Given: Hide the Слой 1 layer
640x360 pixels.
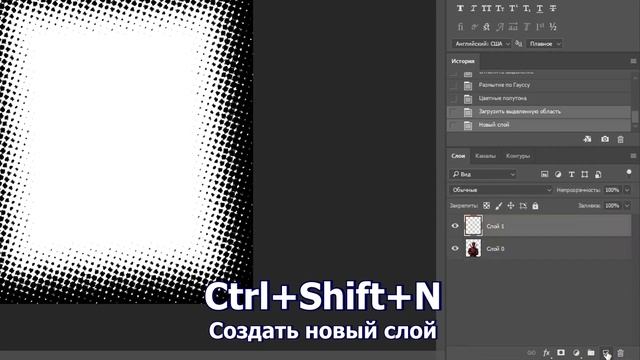Looking at the screenshot, I should (x=455, y=226).
